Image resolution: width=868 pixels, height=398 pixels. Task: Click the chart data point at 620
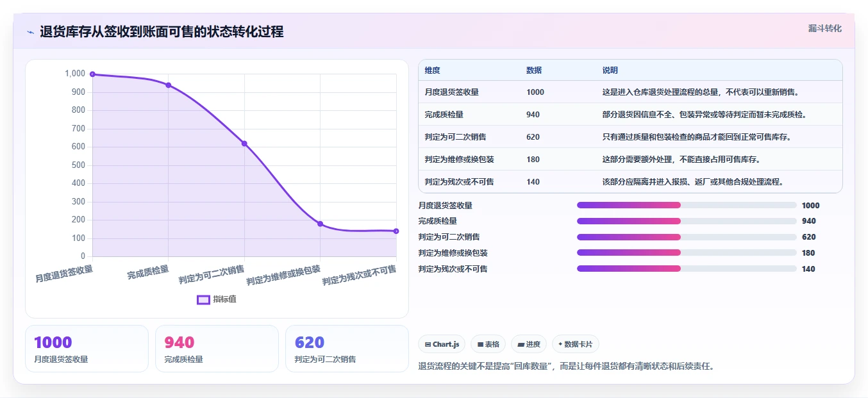pyautogui.click(x=244, y=144)
